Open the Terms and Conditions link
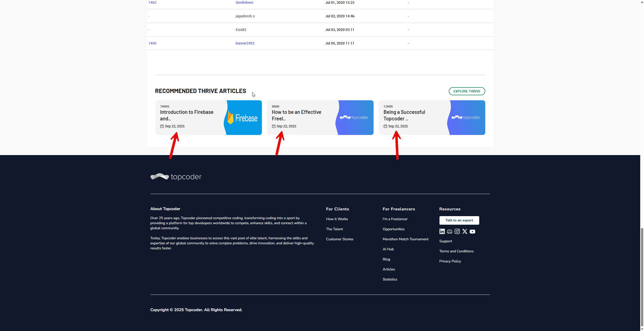The image size is (644, 331). point(456,251)
